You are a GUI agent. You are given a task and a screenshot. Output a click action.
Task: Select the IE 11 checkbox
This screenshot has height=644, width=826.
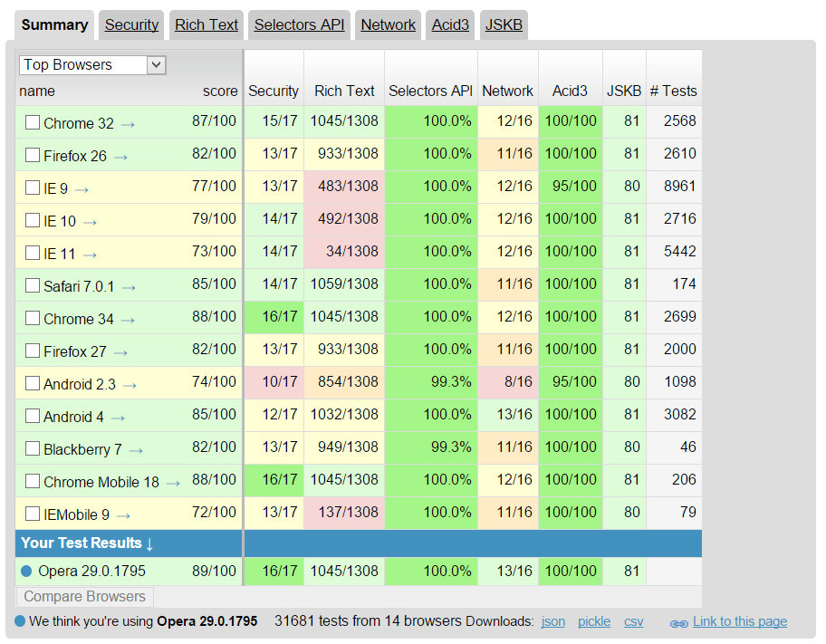tap(33, 253)
